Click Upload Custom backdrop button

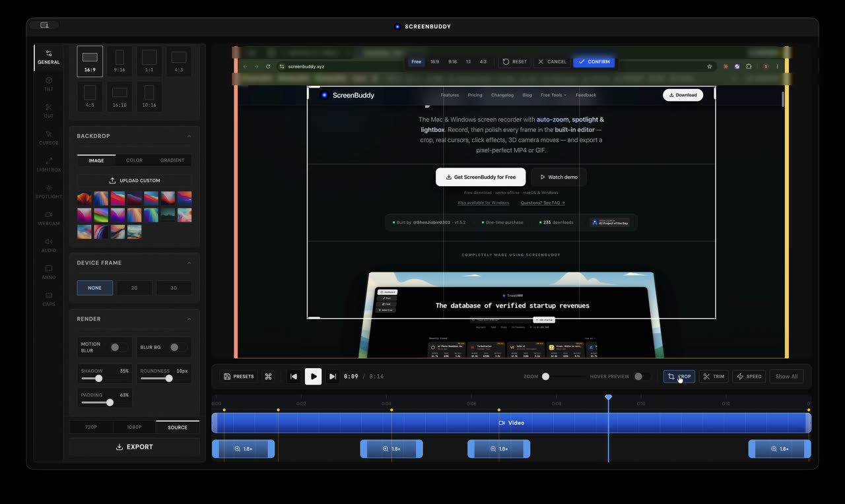135,180
